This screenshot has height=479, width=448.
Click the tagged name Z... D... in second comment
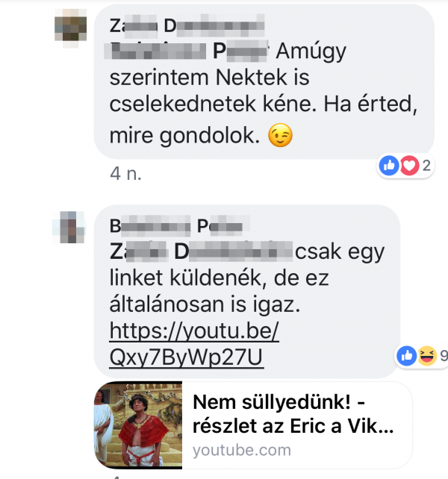201,252
